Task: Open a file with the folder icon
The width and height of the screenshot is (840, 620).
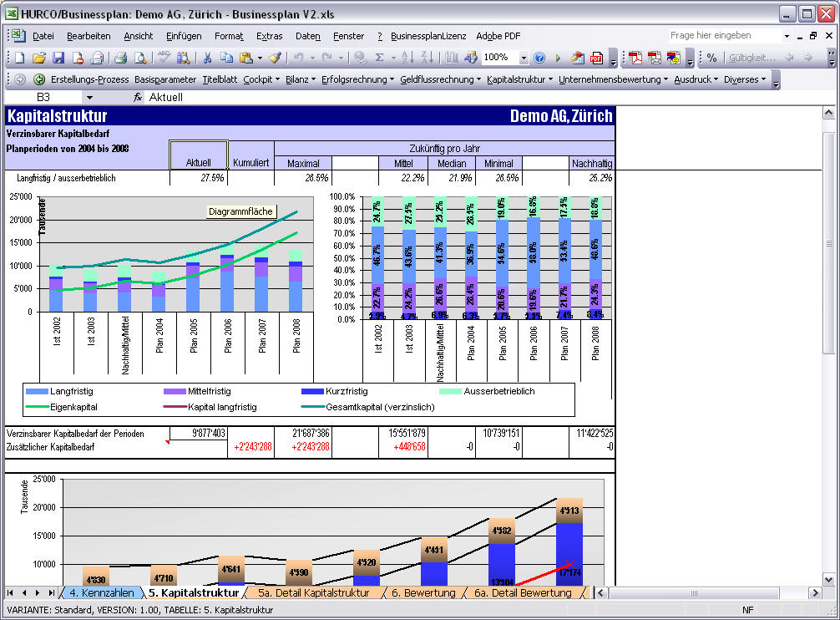Action: click(x=39, y=58)
